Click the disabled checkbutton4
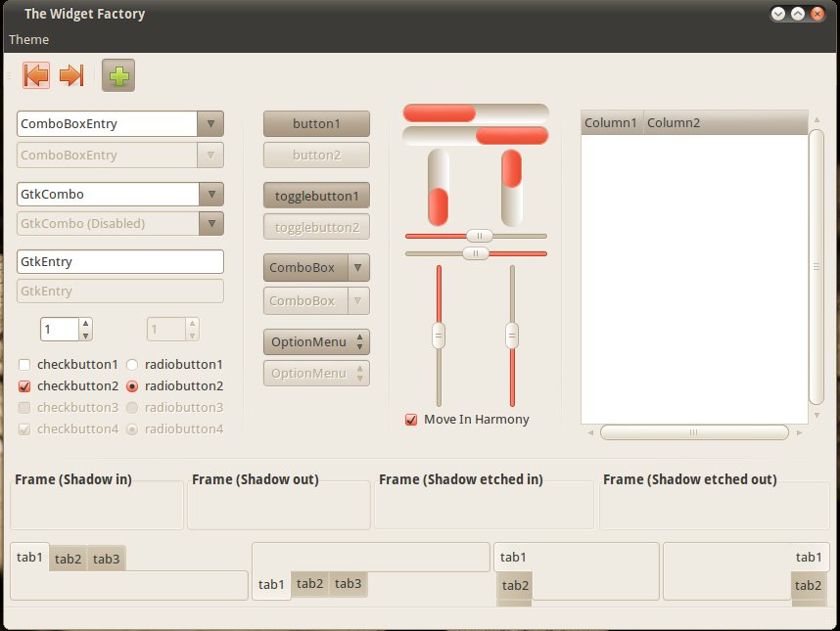This screenshot has width=840, height=631. [x=24, y=429]
